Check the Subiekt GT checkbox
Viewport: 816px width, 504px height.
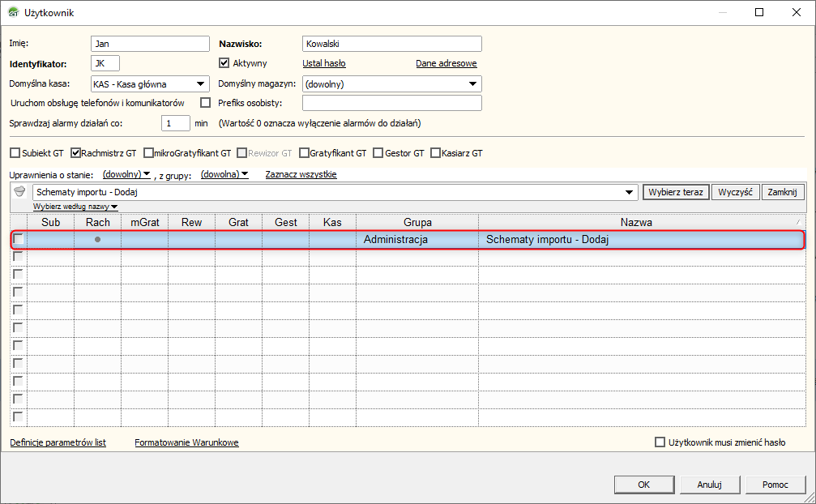15,153
